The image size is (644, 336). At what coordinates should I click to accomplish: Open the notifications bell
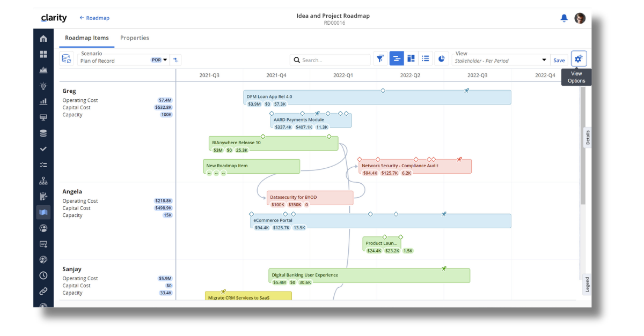tap(563, 18)
